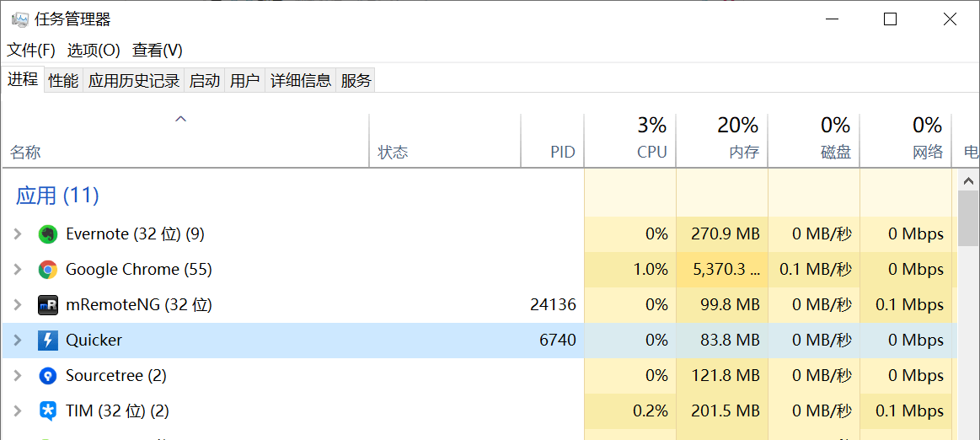Viewport: 980px width, 440px height.
Task: Open the 查看(V) menu
Action: [158, 51]
